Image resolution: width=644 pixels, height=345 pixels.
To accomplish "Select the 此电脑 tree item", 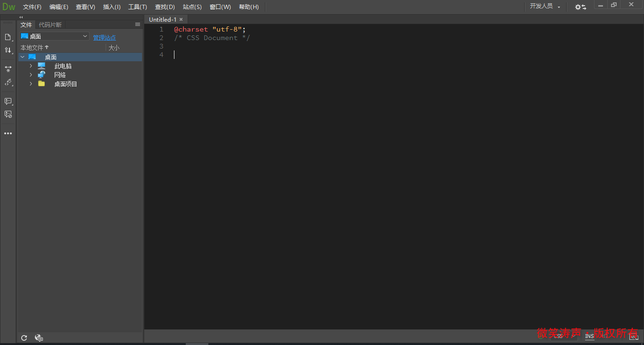I will pos(63,66).
